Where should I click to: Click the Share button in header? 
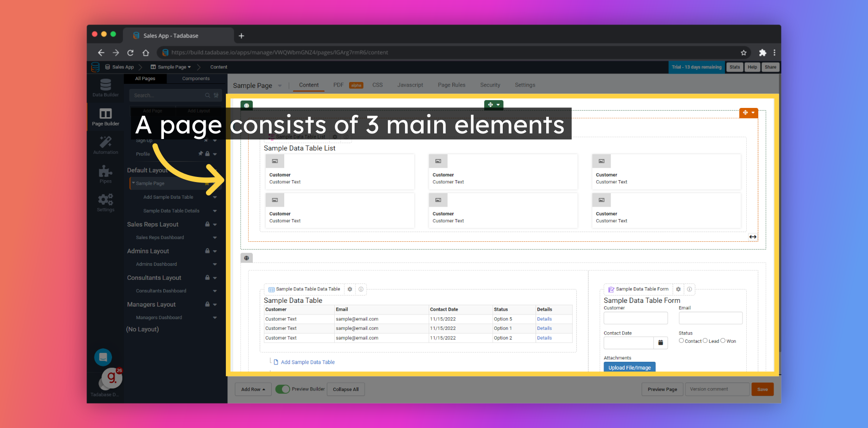click(770, 67)
